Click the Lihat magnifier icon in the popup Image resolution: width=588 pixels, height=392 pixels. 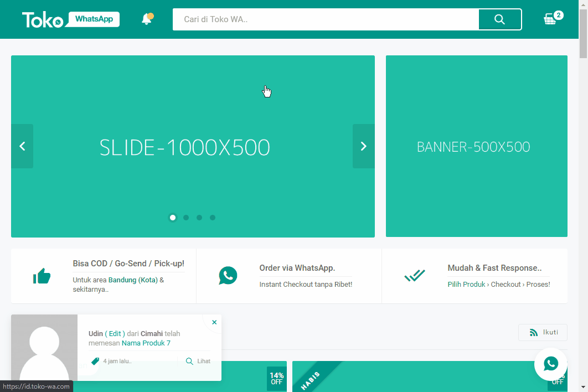pos(189,360)
